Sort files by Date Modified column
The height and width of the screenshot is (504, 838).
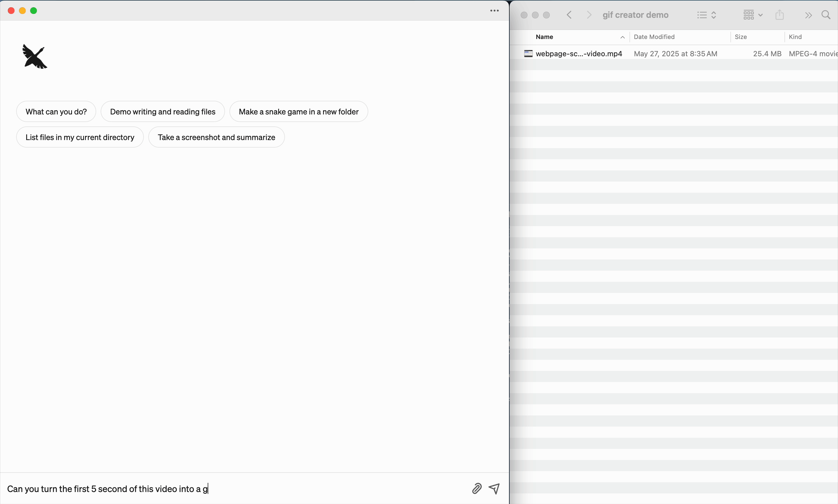click(x=654, y=37)
